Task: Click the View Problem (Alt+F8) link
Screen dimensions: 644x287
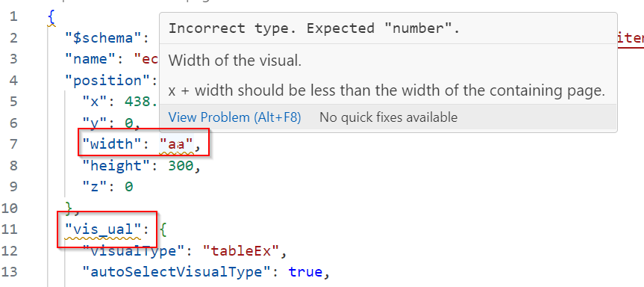Action: [x=234, y=117]
